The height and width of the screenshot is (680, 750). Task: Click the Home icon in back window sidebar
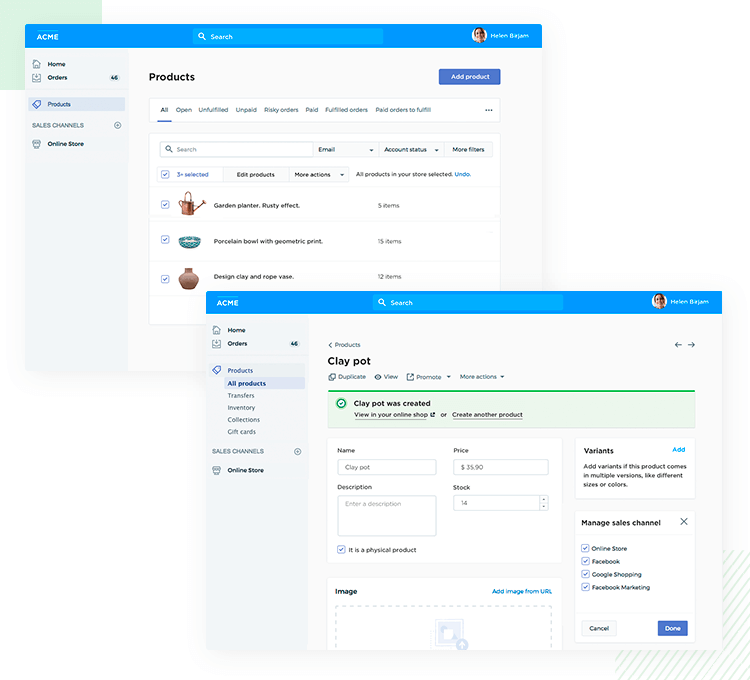pyautogui.click(x=36, y=64)
